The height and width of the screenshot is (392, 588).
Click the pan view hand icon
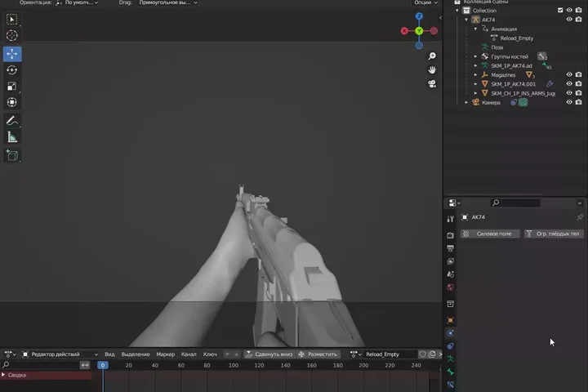(x=432, y=70)
